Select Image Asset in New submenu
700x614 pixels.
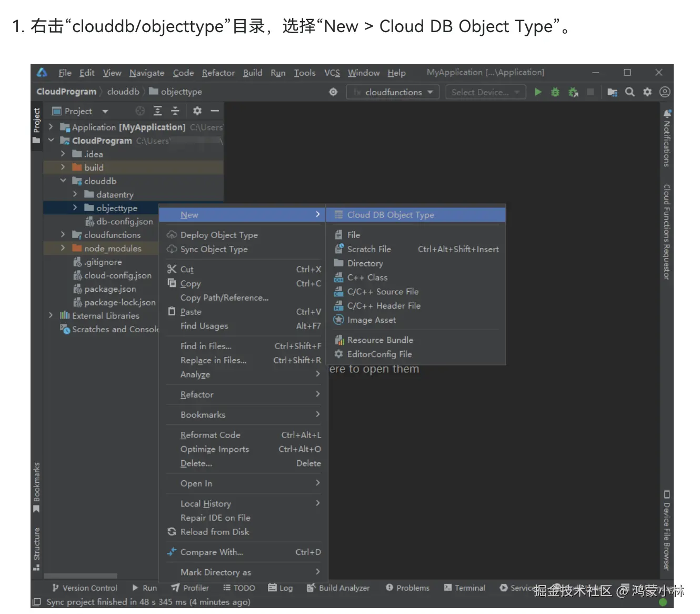point(416,320)
